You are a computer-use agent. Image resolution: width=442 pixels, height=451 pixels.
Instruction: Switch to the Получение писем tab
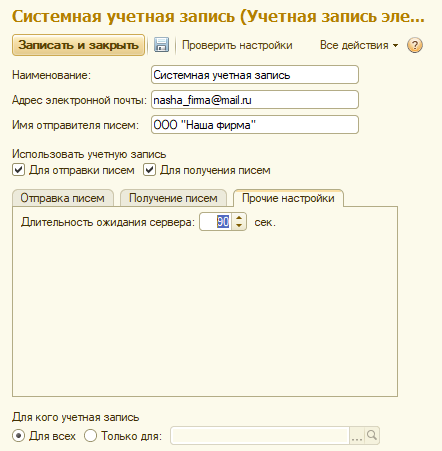tap(173, 198)
